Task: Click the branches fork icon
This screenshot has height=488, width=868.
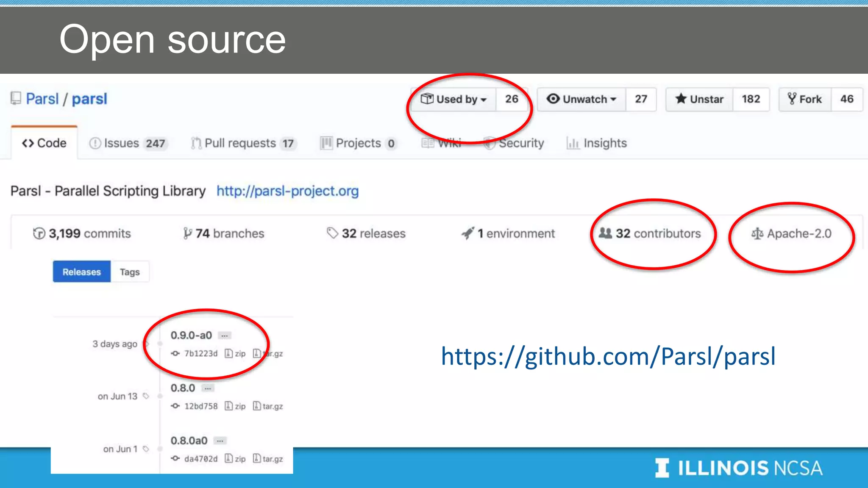Action: 187,233
